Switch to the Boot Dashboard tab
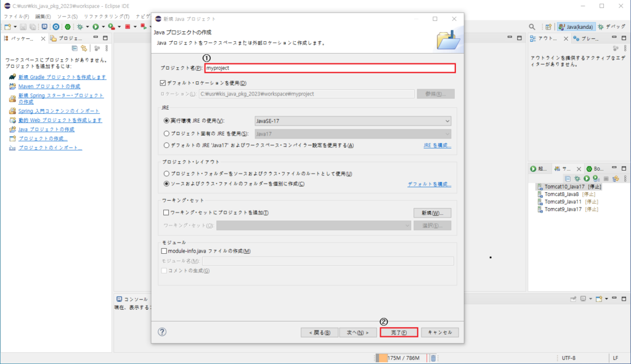This screenshot has height=364, width=631. 595,169
